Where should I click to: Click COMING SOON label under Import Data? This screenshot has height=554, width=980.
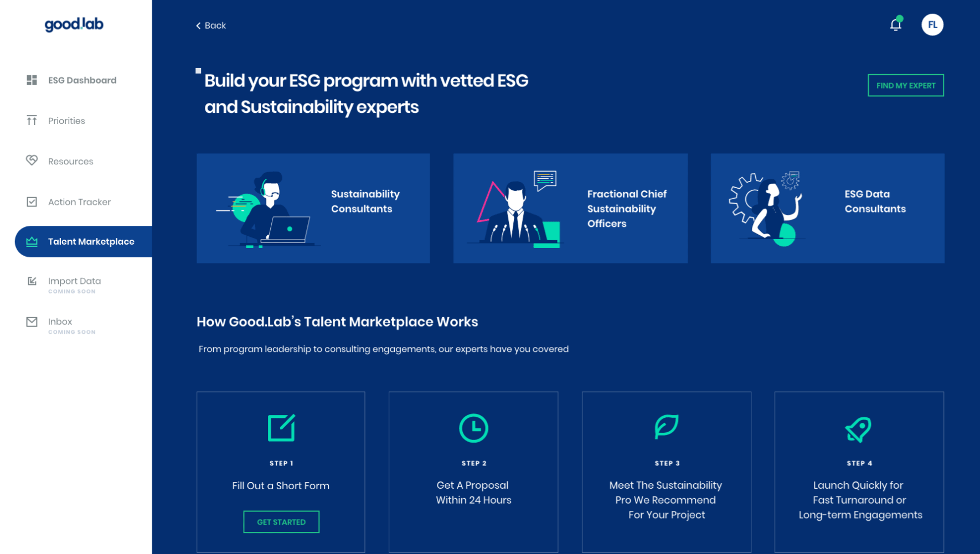tap(72, 292)
